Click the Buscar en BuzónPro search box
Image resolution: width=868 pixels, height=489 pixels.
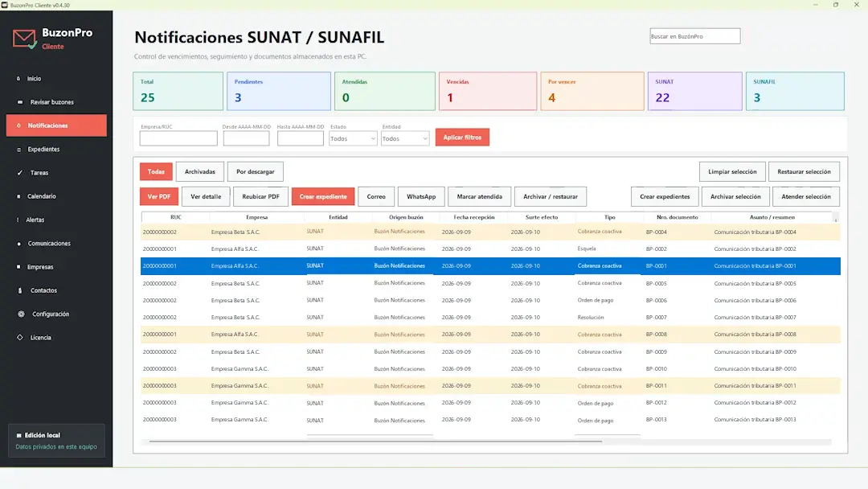[x=694, y=36]
